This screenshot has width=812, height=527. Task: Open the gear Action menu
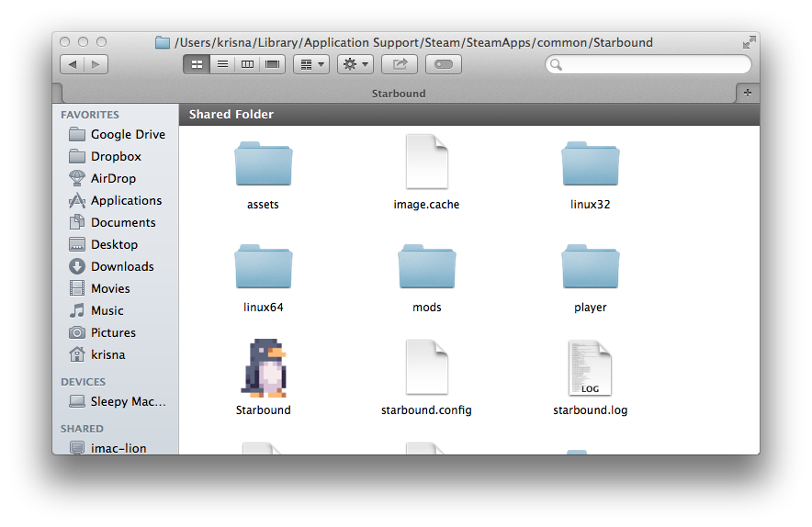point(355,64)
